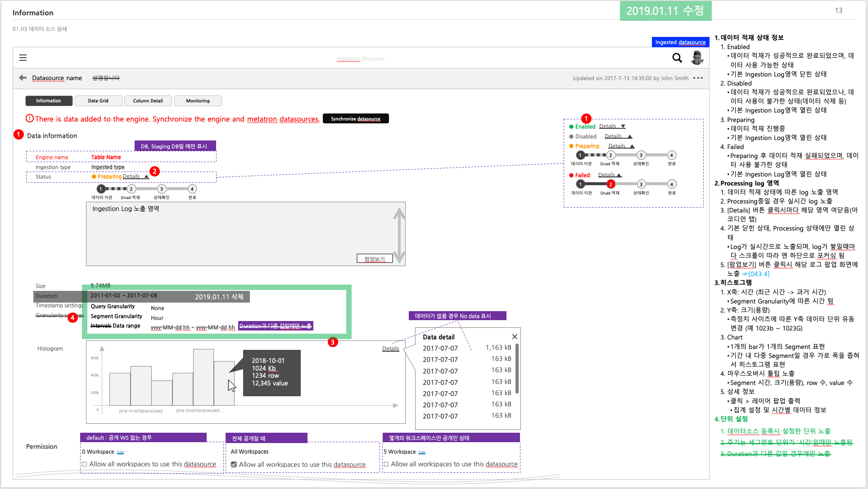Click the Data detail popup scrollbar
This screenshot has width=868, height=489.
[517, 368]
